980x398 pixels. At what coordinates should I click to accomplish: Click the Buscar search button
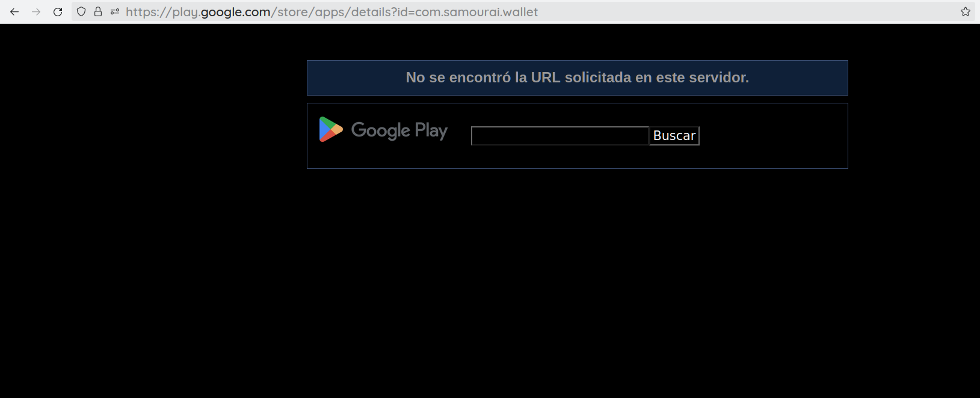[x=674, y=136]
